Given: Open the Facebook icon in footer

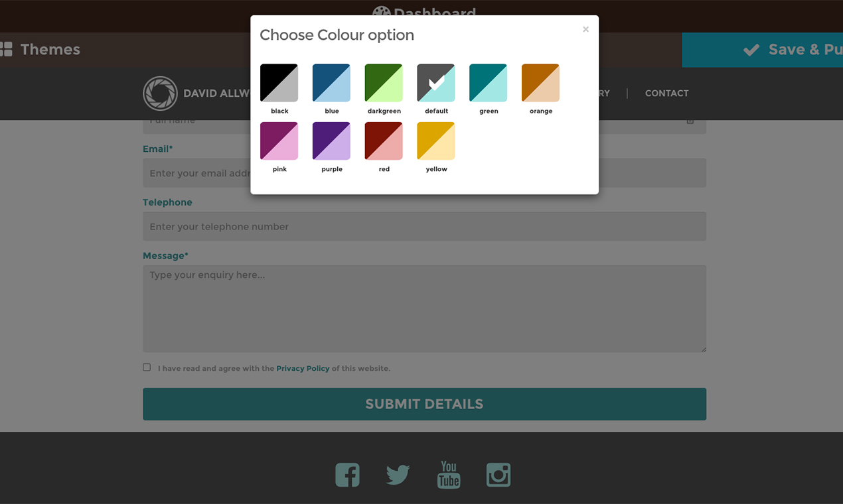Looking at the screenshot, I should click(x=347, y=475).
